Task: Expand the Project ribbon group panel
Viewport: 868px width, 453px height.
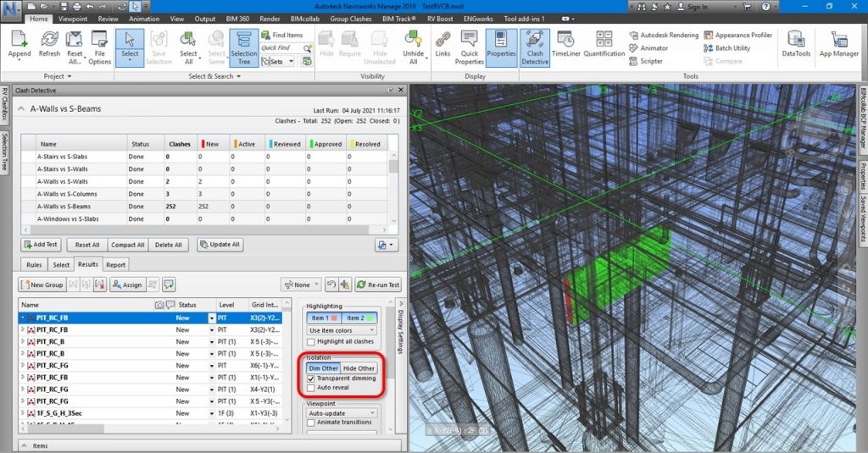Action: pos(58,76)
